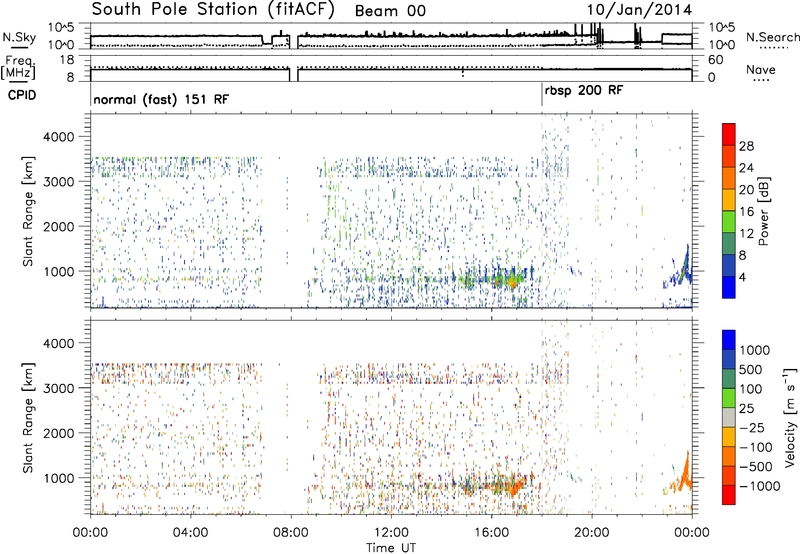Viewport: 800px width, 554px height.
Task: Click the "12:00" time tick label
Action: (391, 532)
